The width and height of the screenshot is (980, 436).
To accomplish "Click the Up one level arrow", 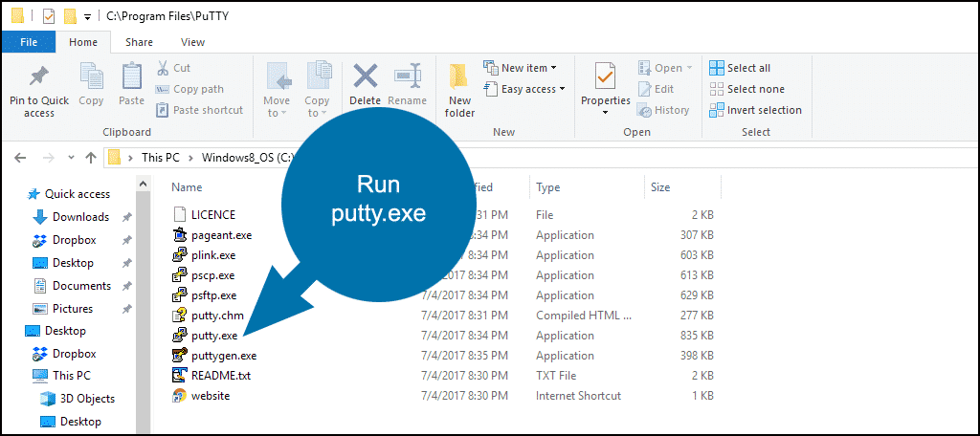I will pos(91,158).
